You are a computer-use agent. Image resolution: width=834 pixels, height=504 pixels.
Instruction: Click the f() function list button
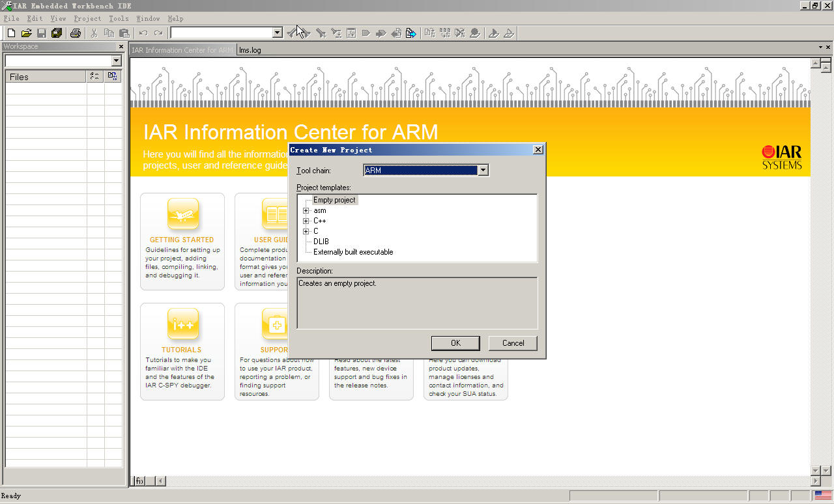(x=139, y=481)
